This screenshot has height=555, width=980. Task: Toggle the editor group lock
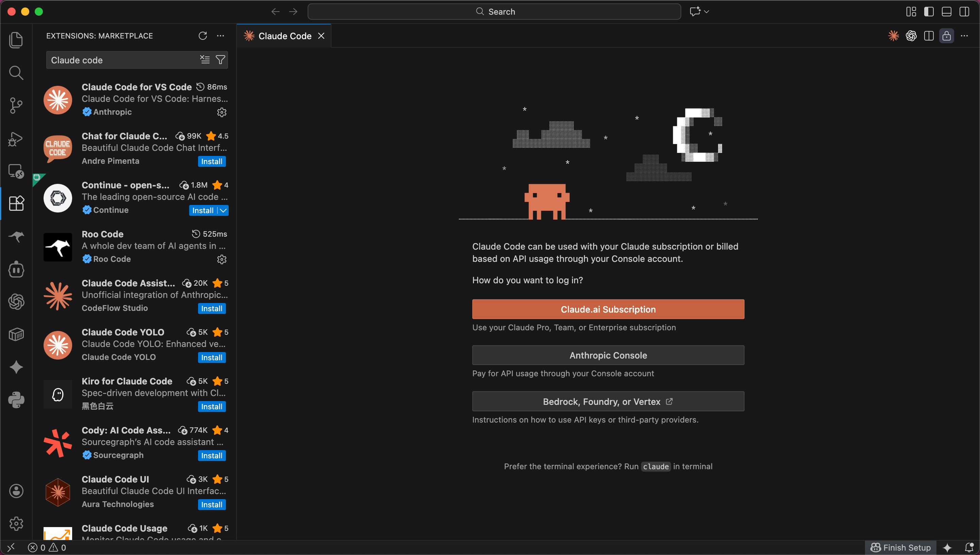[947, 36]
